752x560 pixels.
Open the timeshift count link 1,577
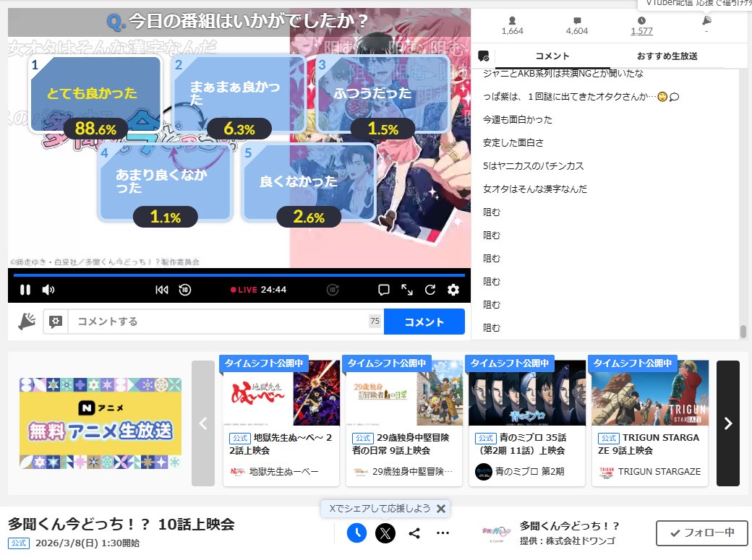(x=641, y=31)
